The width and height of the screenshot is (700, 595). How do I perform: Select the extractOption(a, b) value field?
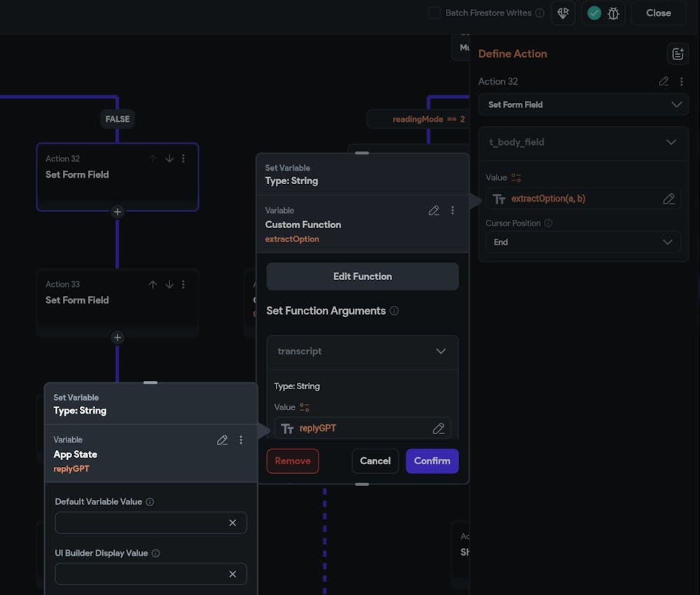[583, 199]
